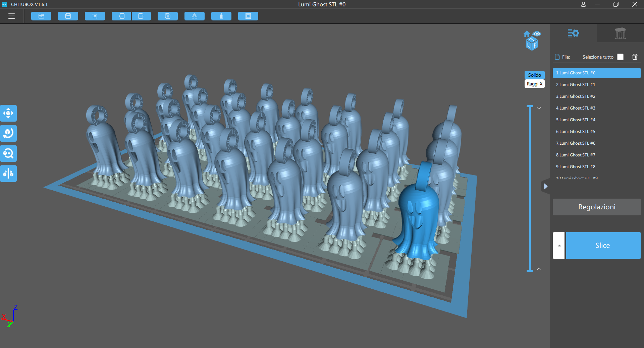Switch to the supports tab
The width and height of the screenshot is (644, 348).
tap(620, 33)
